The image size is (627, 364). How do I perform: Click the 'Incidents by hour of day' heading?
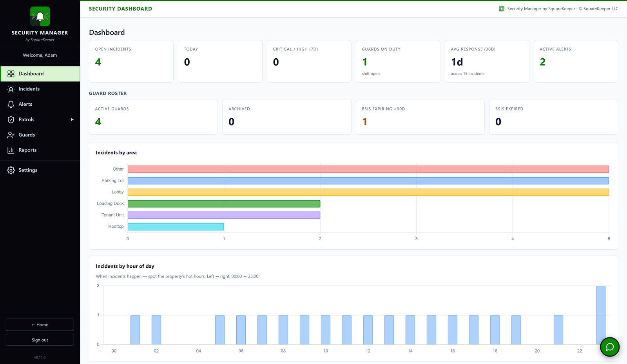point(125,266)
